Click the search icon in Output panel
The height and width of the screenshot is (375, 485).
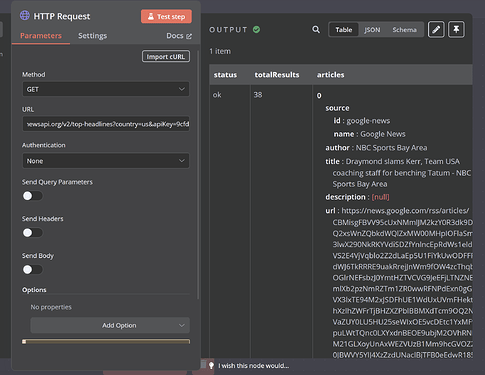[316, 30]
